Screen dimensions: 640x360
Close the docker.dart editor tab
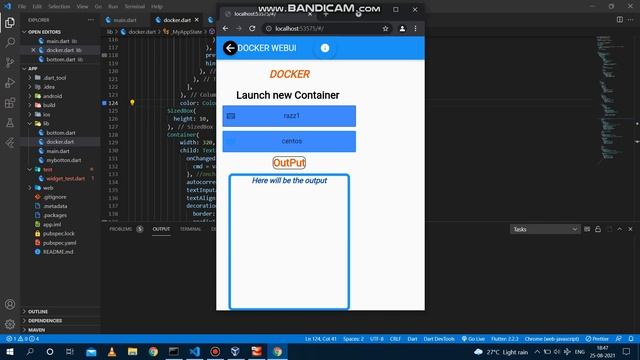point(197,20)
